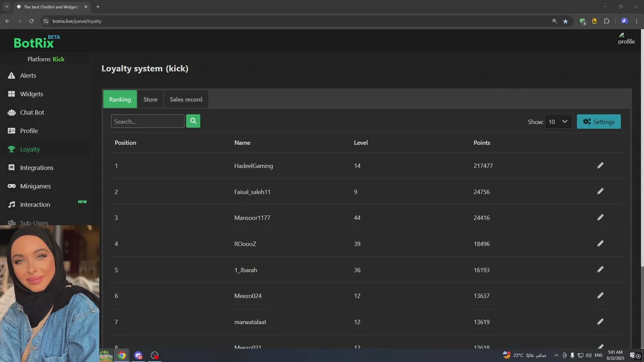Open Chrome from the Windows taskbar

click(x=122, y=355)
